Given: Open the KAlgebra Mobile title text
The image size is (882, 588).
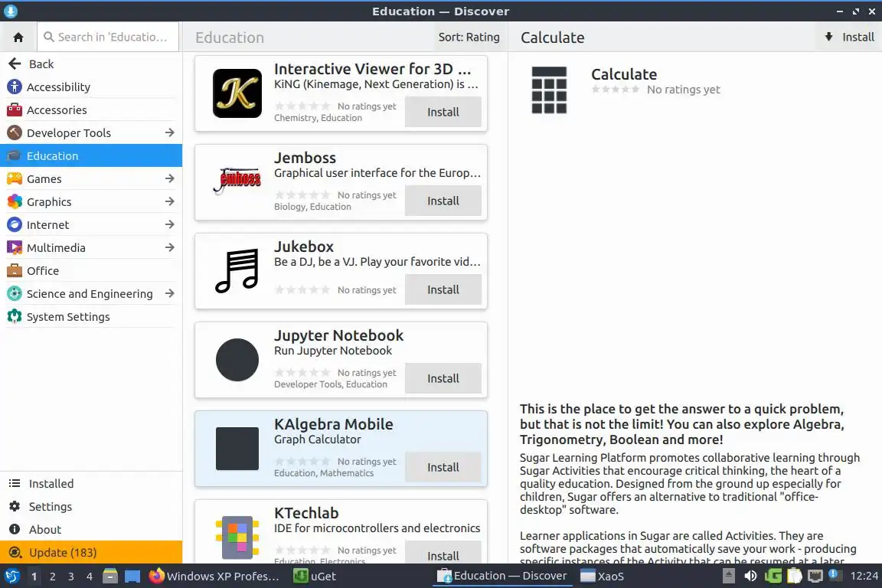Looking at the screenshot, I should (x=334, y=424).
